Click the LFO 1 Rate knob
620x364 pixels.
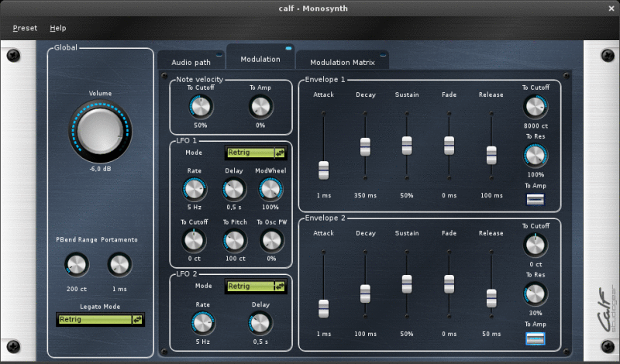pos(195,190)
